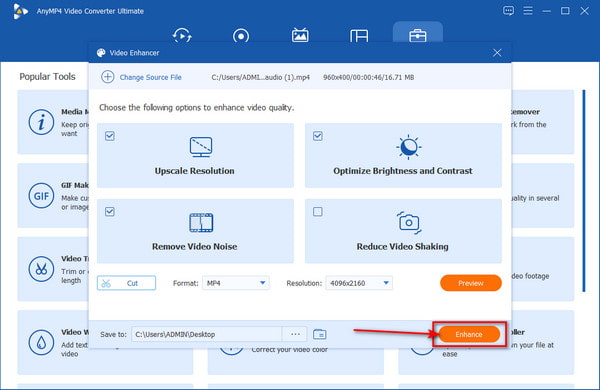Image resolution: width=600 pixels, height=390 pixels.
Task: Click the Video Enhancer palette icon
Action: pos(101,53)
